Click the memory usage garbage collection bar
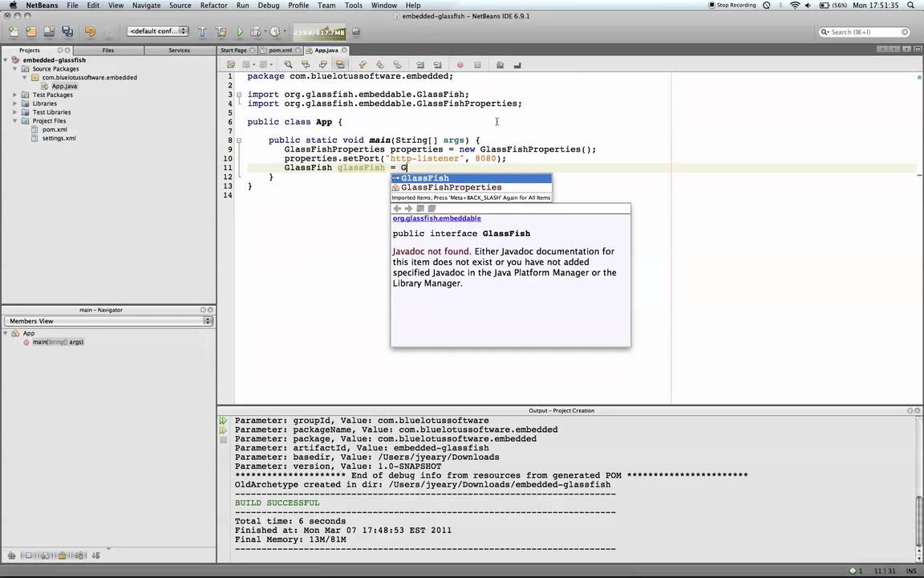This screenshot has width=924, height=578. (x=319, y=32)
